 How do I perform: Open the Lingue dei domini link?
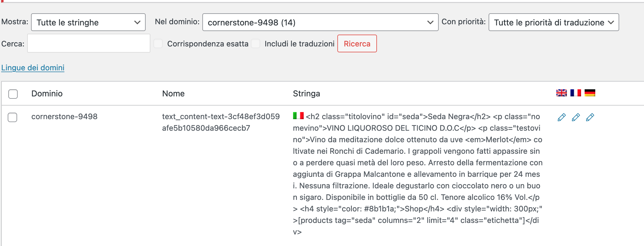click(x=33, y=68)
